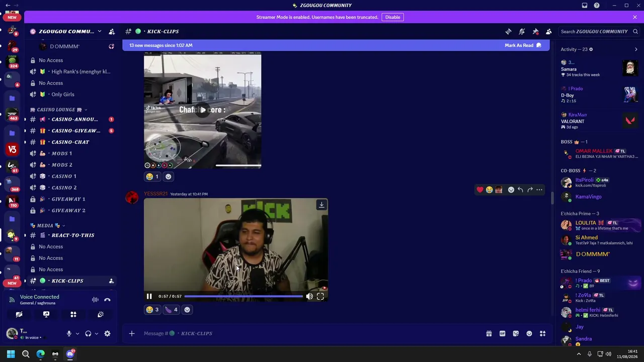Seek in the video progress bar
The width and height of the screenshot is (644, 362).
244,297
